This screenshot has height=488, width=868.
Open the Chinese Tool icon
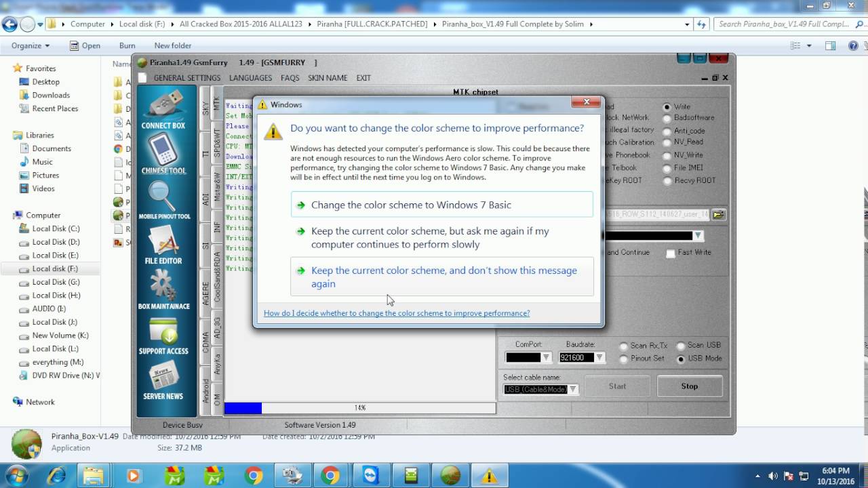(163, 154)
